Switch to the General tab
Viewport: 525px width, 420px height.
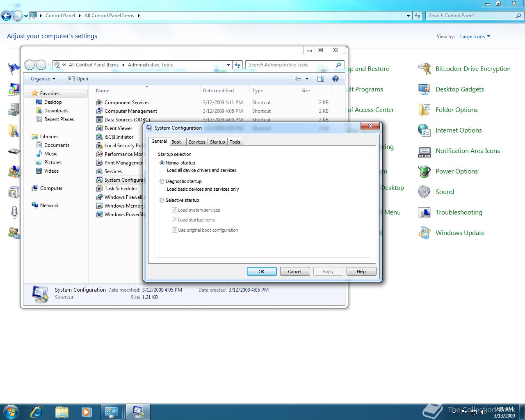tap(159, 141)
